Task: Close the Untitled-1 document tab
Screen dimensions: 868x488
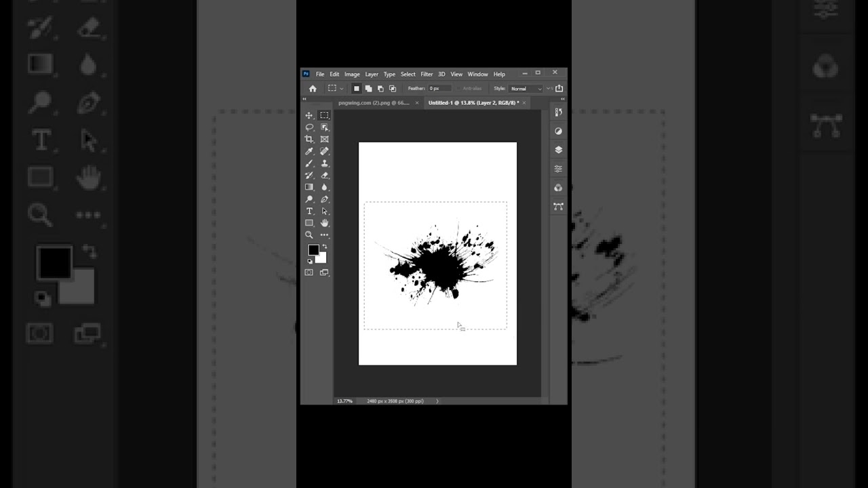Action: click(524, 103)
